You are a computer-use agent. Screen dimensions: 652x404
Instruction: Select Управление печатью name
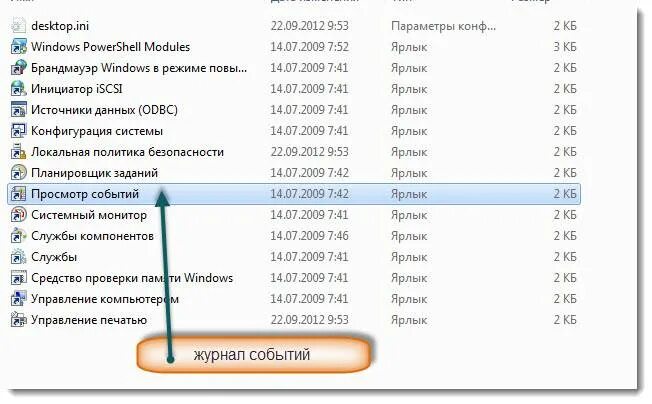[x=89, y=320]
